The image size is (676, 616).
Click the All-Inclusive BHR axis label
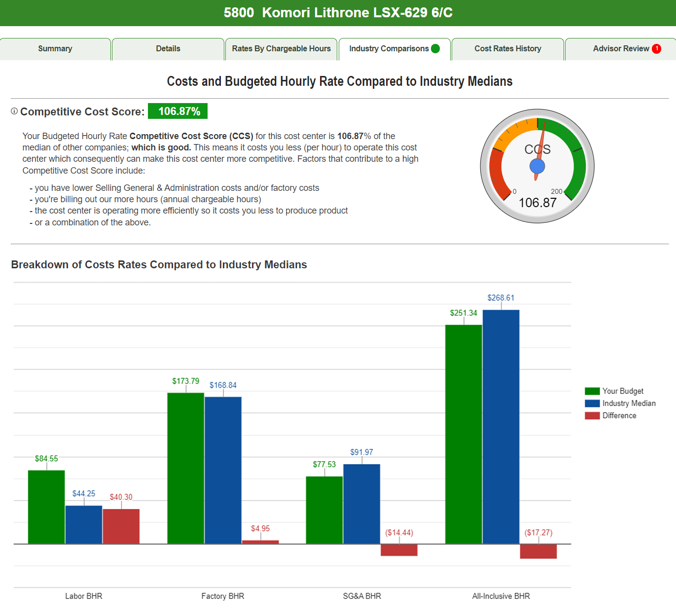tap(501, 596)
